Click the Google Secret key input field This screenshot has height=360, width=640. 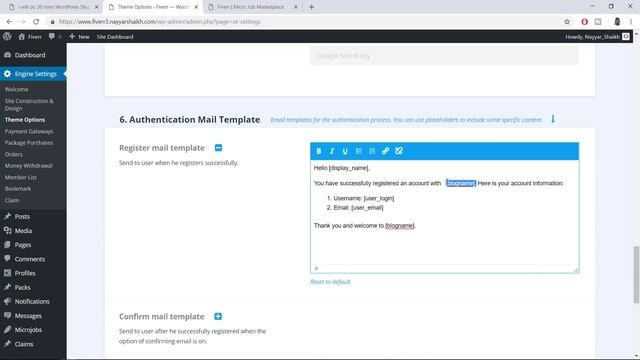click(x=444, y=56)
